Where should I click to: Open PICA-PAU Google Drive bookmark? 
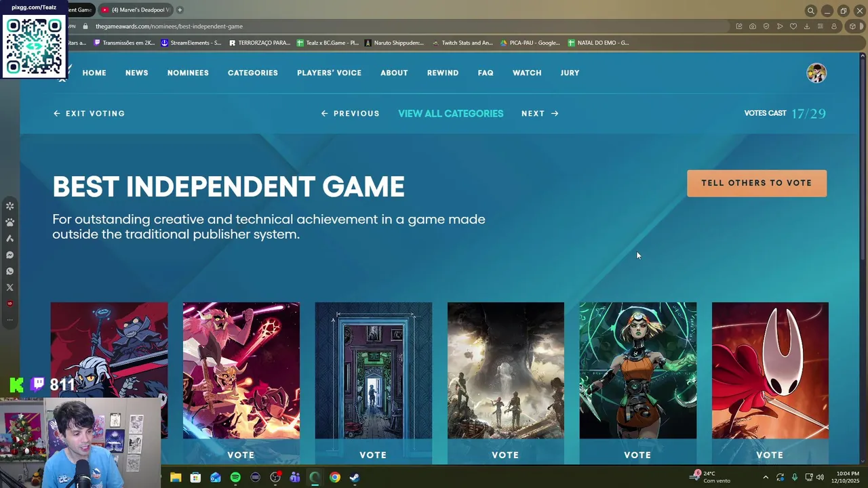coord(530,43)
